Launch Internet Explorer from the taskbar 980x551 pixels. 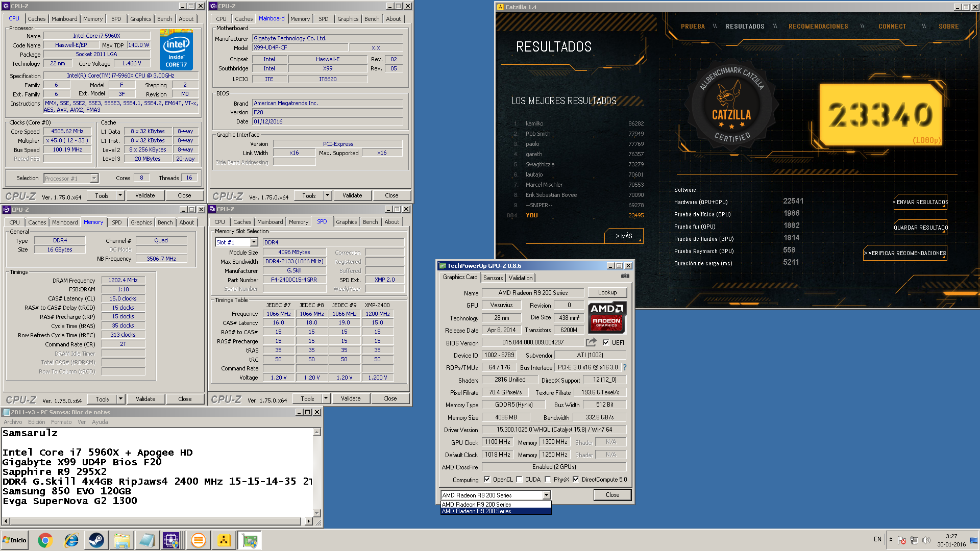[x=71, y=540]
